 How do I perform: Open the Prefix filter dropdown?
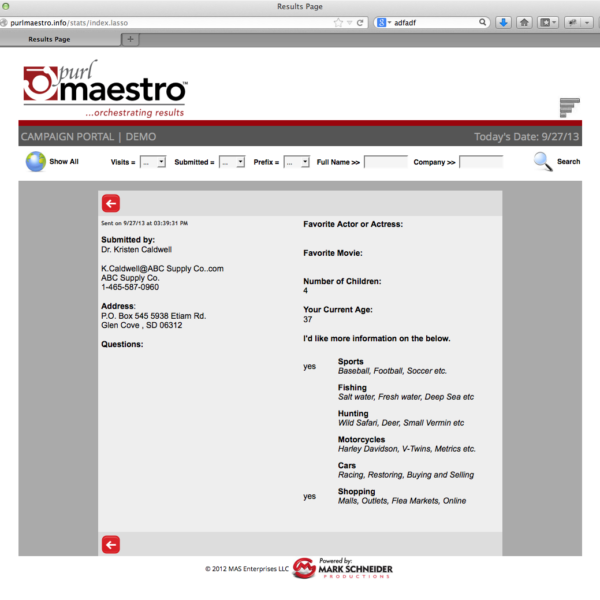pyautogui.click(x=296, y=161)
